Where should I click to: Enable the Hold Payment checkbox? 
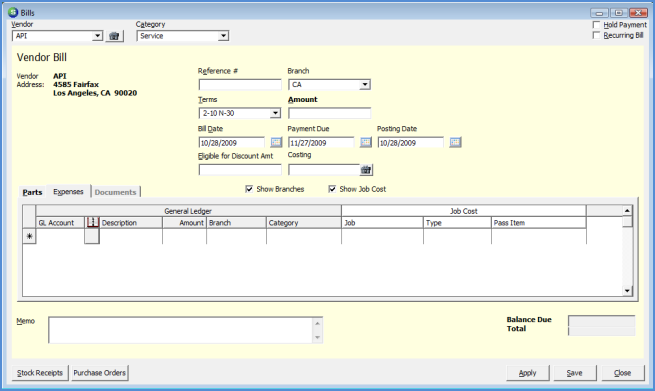click(597, 25)
